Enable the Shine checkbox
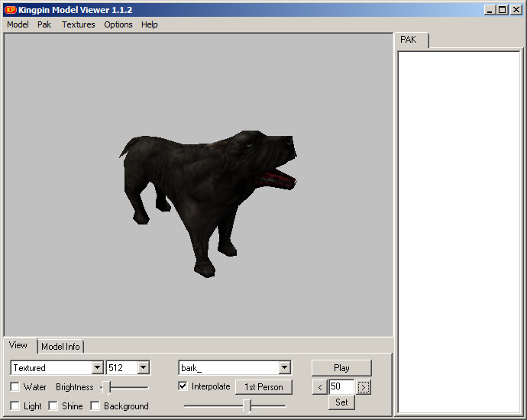 53,406
